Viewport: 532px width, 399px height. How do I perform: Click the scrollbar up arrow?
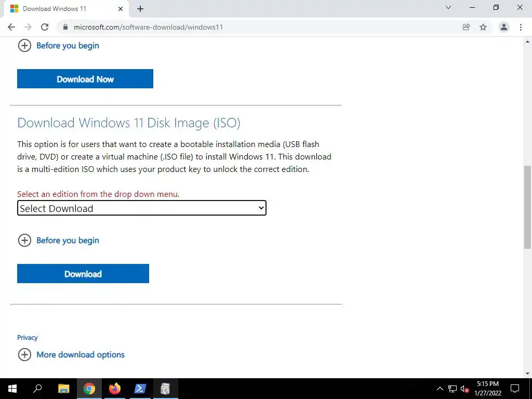pos(528,42)
